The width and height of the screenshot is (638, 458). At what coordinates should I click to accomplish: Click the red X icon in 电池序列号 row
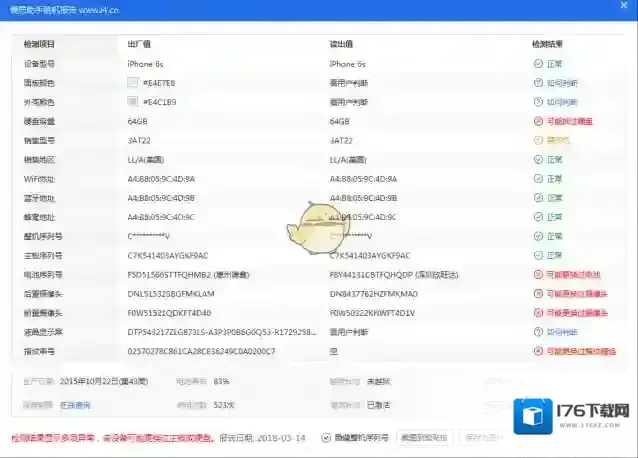tap(538, 275)
